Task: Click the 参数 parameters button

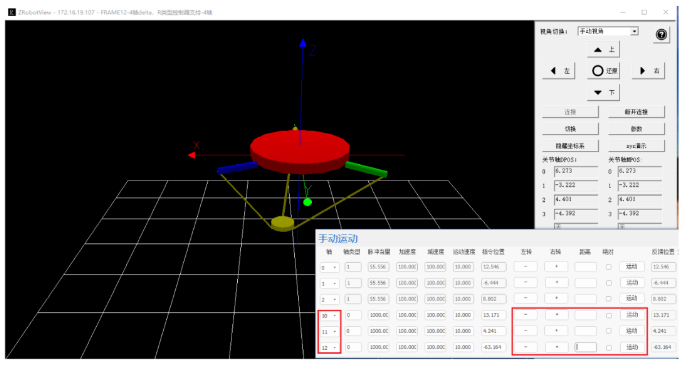Action: click(x=636, y=129)
